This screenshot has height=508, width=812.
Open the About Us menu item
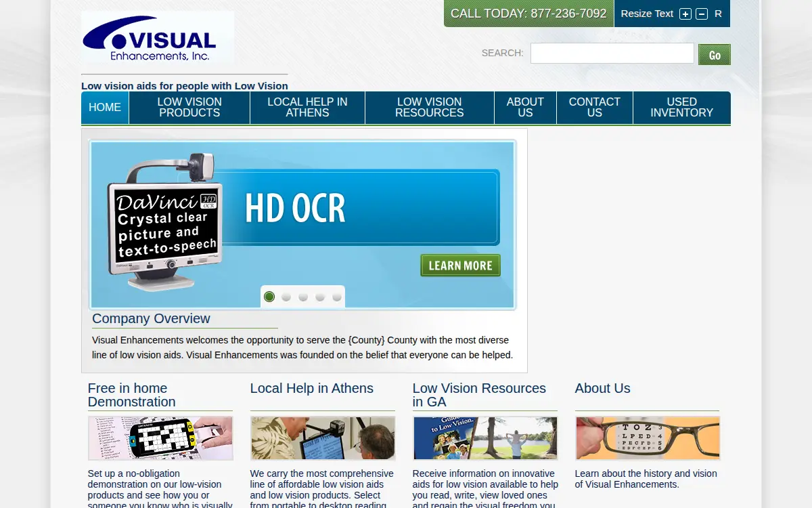(525, 108)
